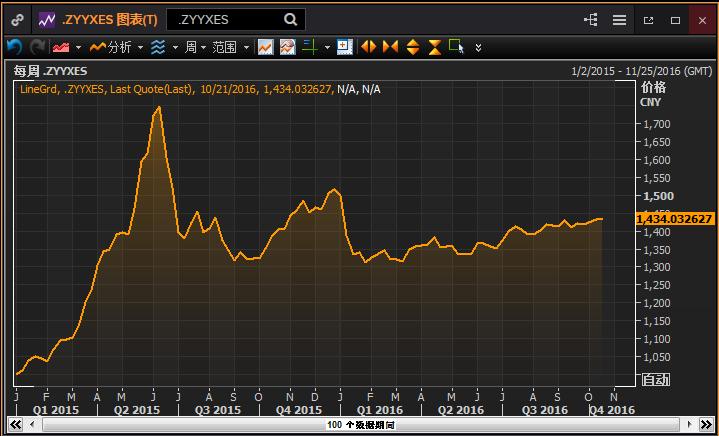Viewport: 719px width, 436px height.
Task: Click the .ZYYXES 图表(T) title tab
Action: [110, 20]
